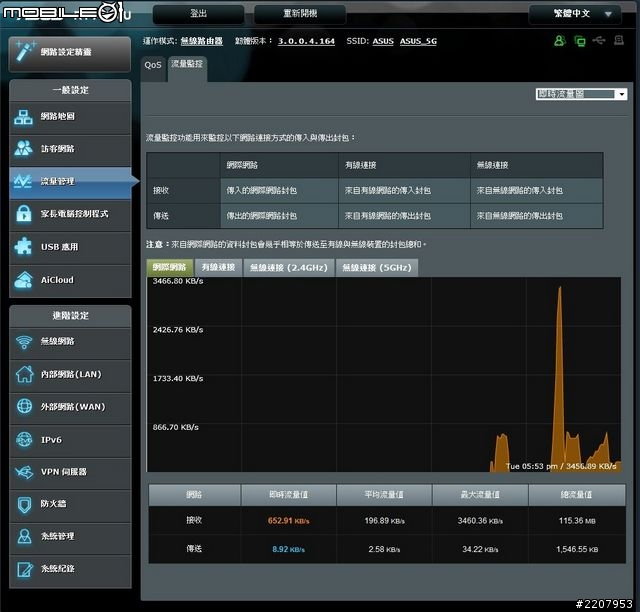Click the green user status icon
This screenshot has height=612, width=640.
pos(559,41)
